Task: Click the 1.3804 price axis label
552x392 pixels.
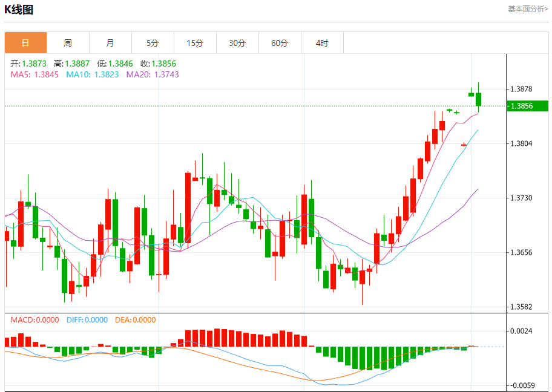Action: click(x=521, y=143)
